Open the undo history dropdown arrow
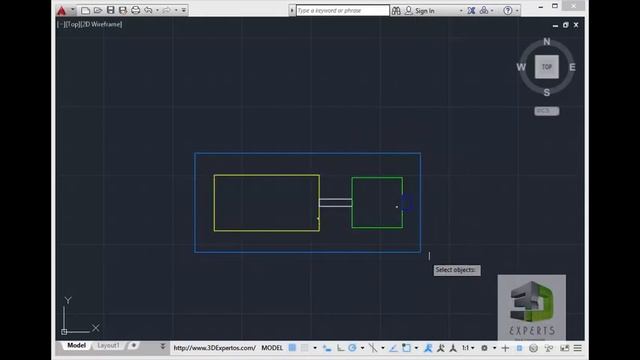 click(157, 10)
